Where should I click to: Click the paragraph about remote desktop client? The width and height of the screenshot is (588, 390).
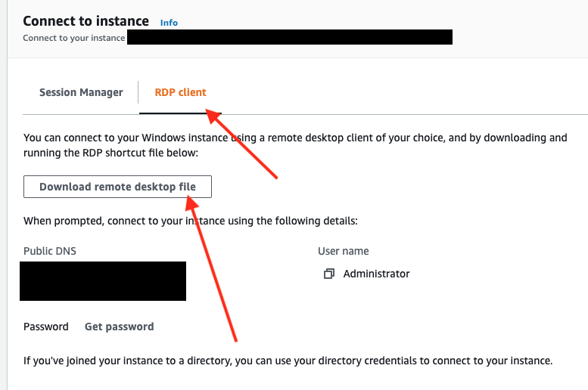[295, 145]
